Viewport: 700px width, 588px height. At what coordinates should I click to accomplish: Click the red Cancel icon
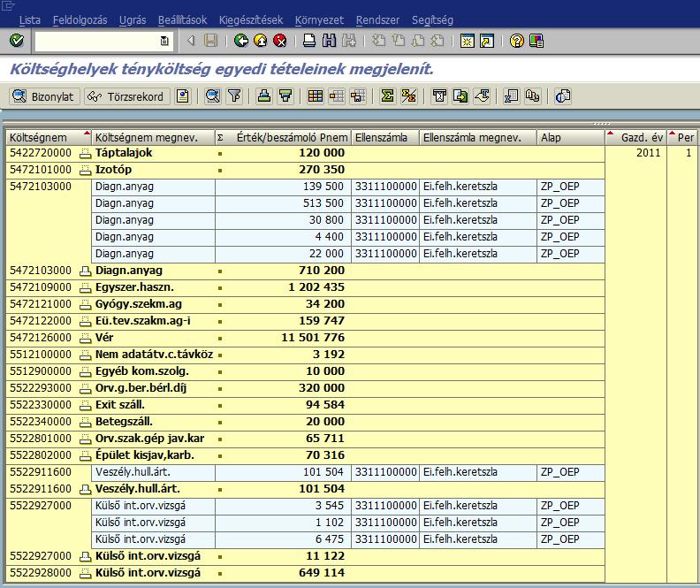[x=280, y=41]
